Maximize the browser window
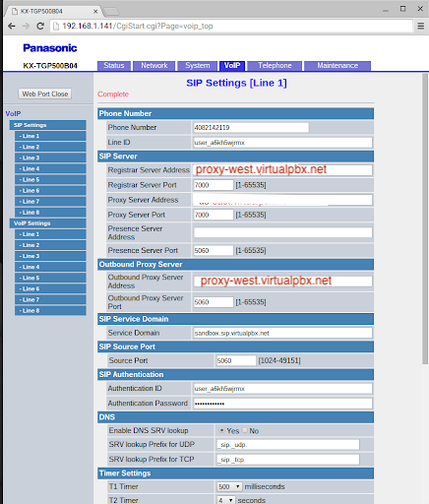The image size is (429, 504). 403,9
